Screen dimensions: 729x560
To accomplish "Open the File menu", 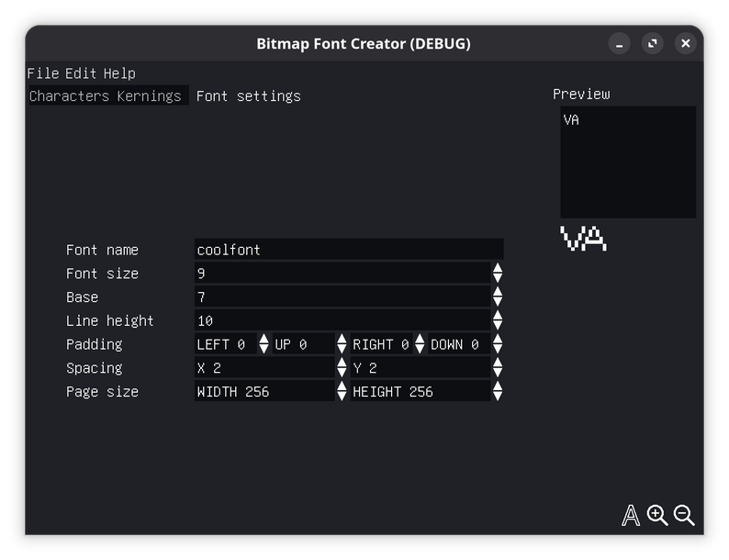I will [43, 73].
